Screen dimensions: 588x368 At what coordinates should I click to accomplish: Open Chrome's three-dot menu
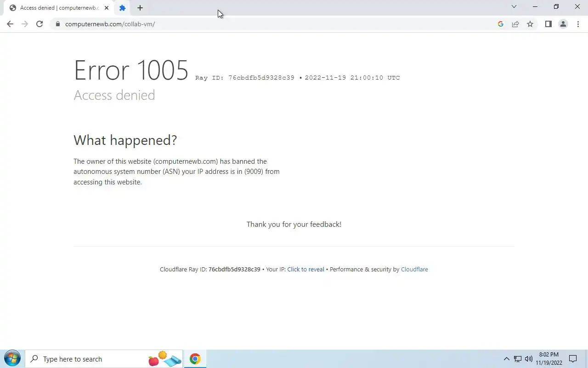click(578, 24)
